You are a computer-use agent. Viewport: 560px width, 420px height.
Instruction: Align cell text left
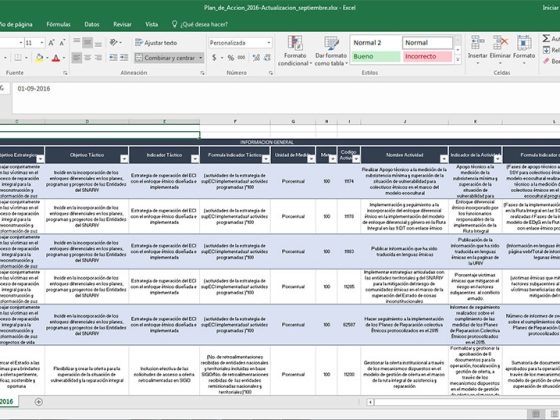[x=76, y=58]
